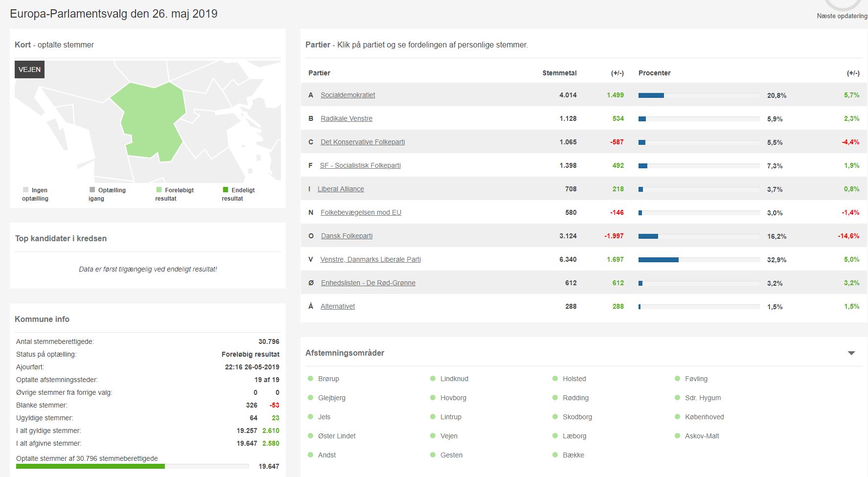This screenshot has width=868, height=477.
Task: Click the Endeligt resultat legend swatch
Action: click(225, 190)
